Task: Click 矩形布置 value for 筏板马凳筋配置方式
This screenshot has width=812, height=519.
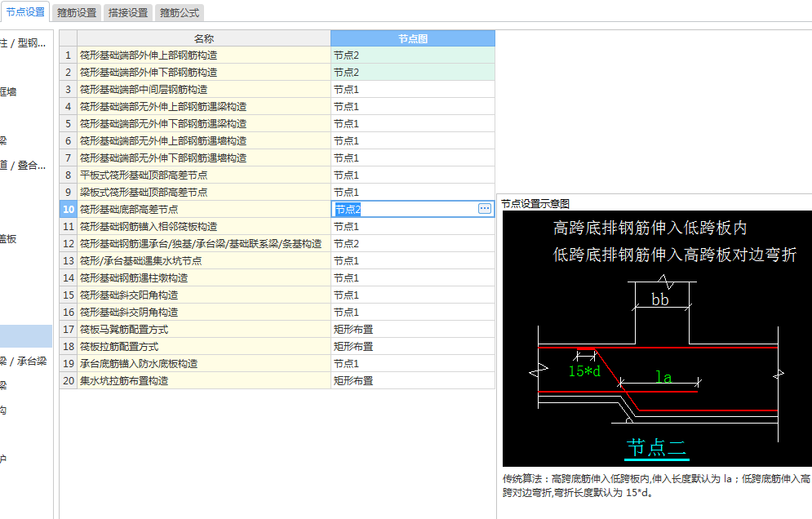Action: click(413, 329)
